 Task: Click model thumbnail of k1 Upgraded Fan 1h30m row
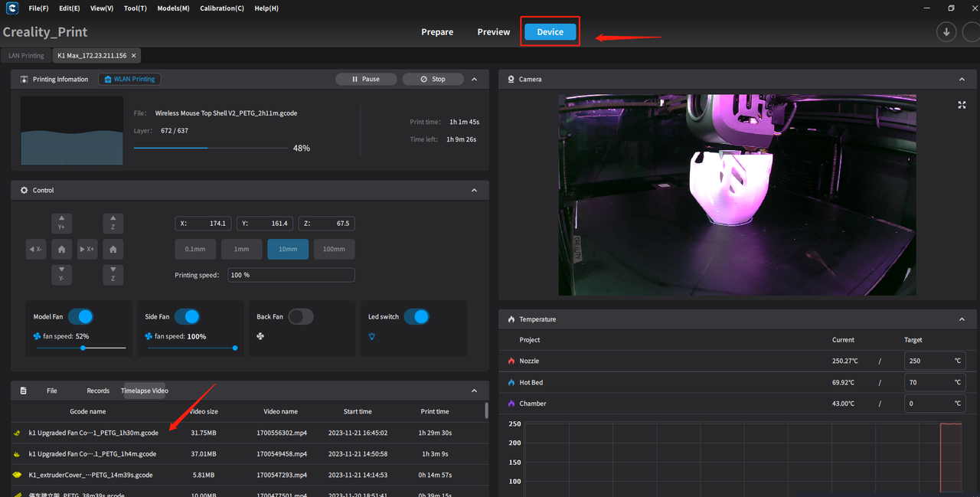coord(17,433)
